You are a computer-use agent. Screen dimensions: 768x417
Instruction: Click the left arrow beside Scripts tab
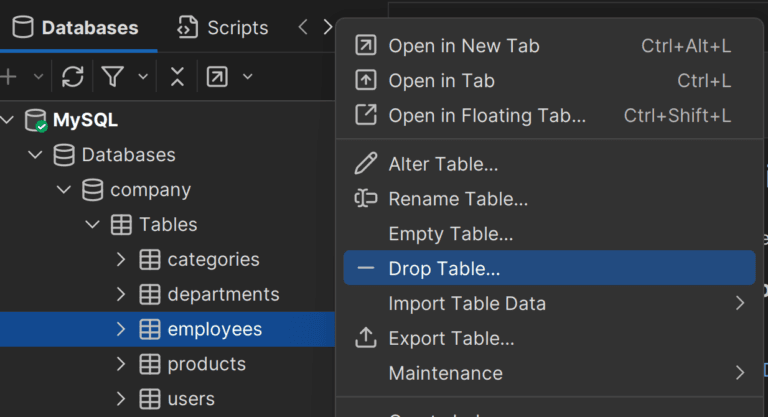click(303, 27)
